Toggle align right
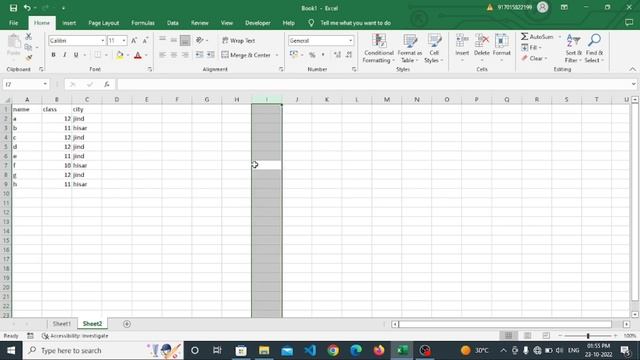This screenshot has height=360, width=640. point(185,55)
